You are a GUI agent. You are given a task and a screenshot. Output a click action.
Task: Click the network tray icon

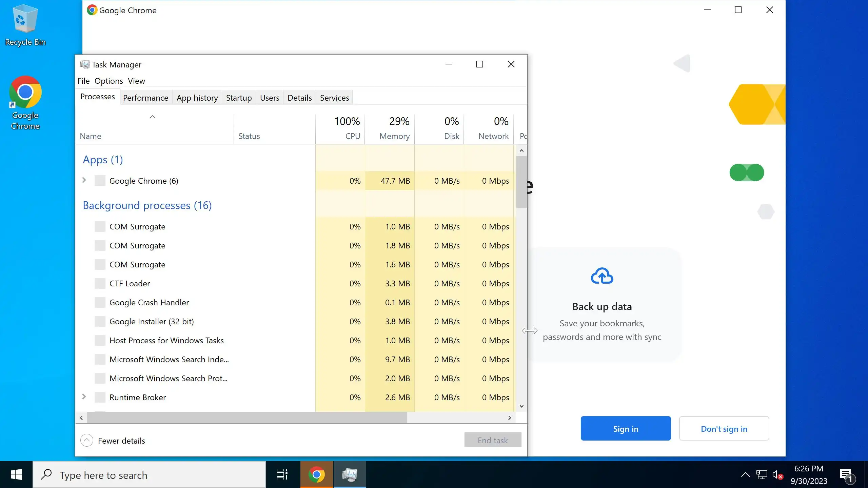(x=762, y=475)
